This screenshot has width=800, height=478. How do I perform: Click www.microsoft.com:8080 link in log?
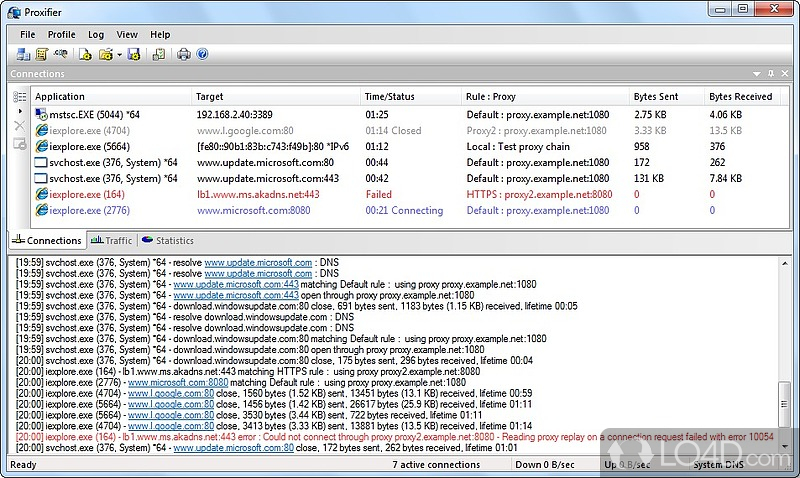click(x=170, y=382)
